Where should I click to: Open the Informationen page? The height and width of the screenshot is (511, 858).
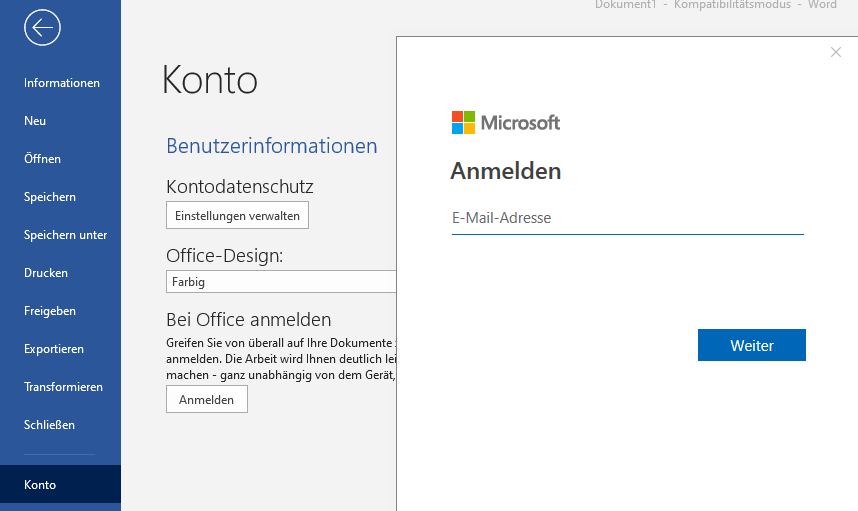pyautogui.click(x=60, y=83)
